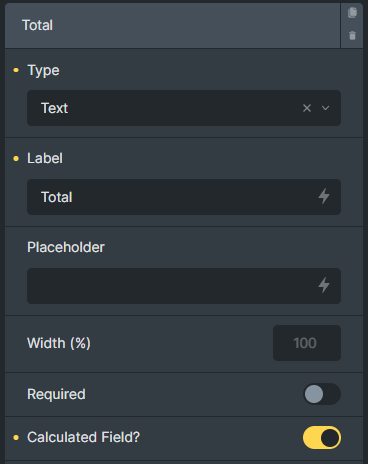Open the Type dropdown chevron

325,108
